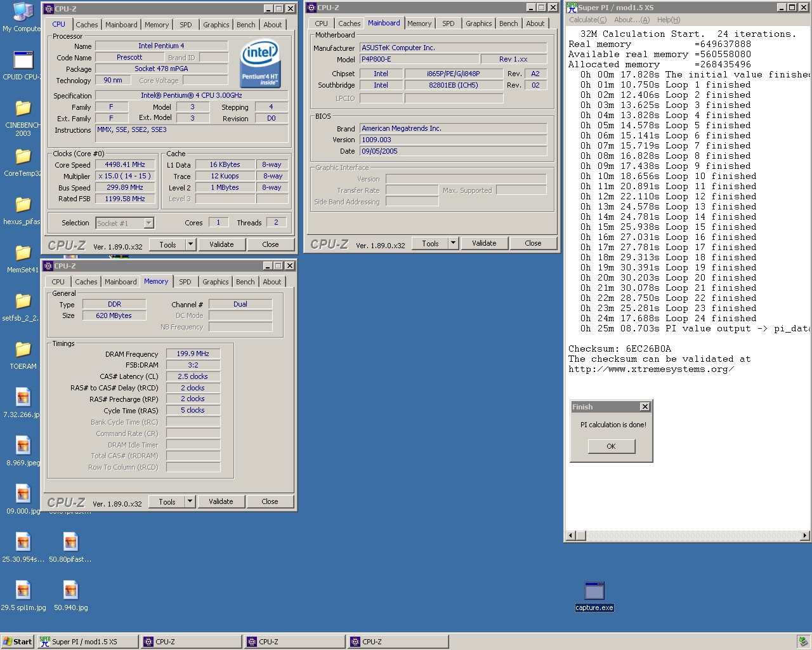Expand Tools arrow in Memory window

190,501
